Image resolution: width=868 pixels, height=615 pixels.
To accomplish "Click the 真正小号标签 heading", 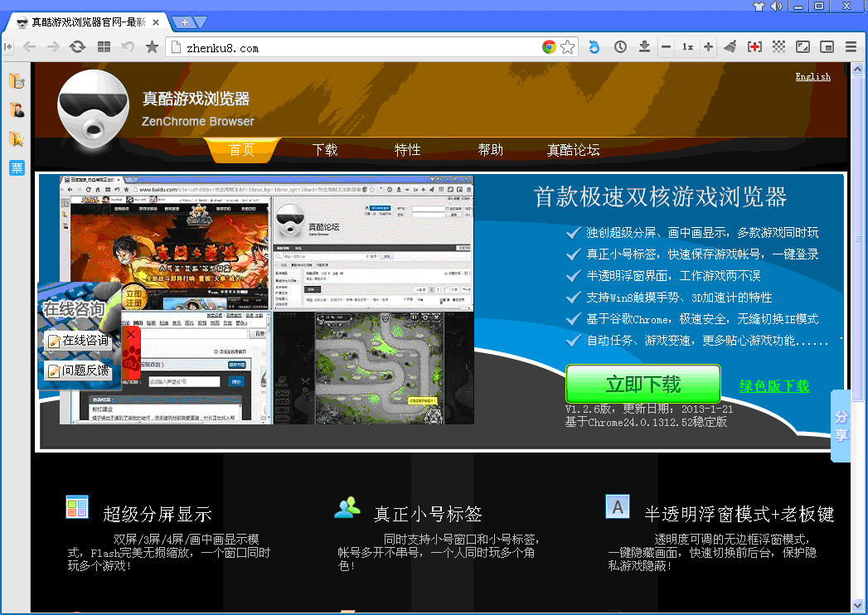I will click(428, 514).
